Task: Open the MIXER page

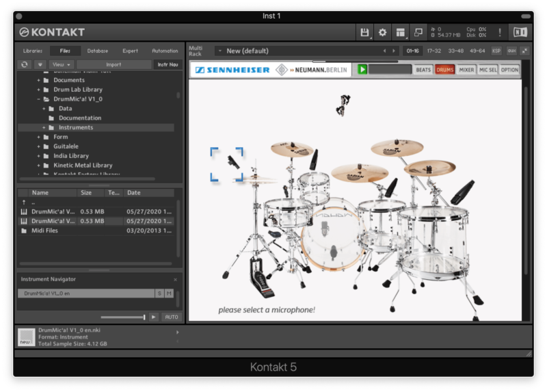Action: [x=466, y=70]
